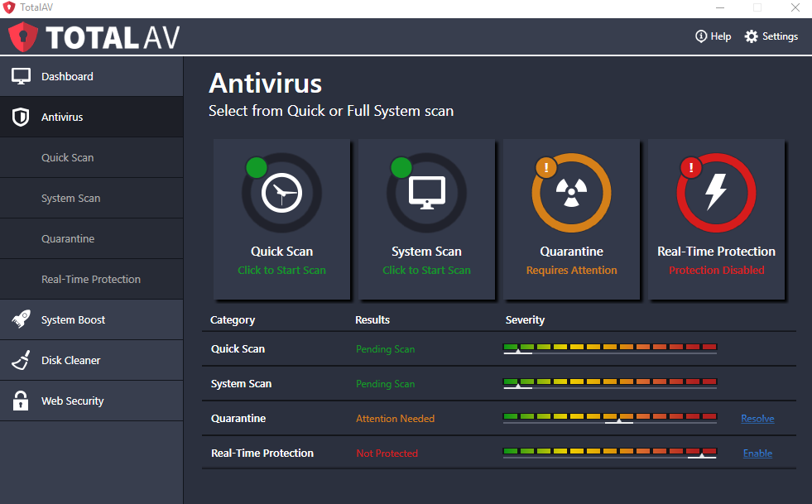Go to Disk Cleaner section
This screenshot has width=812, height=504.
[92, 360]
